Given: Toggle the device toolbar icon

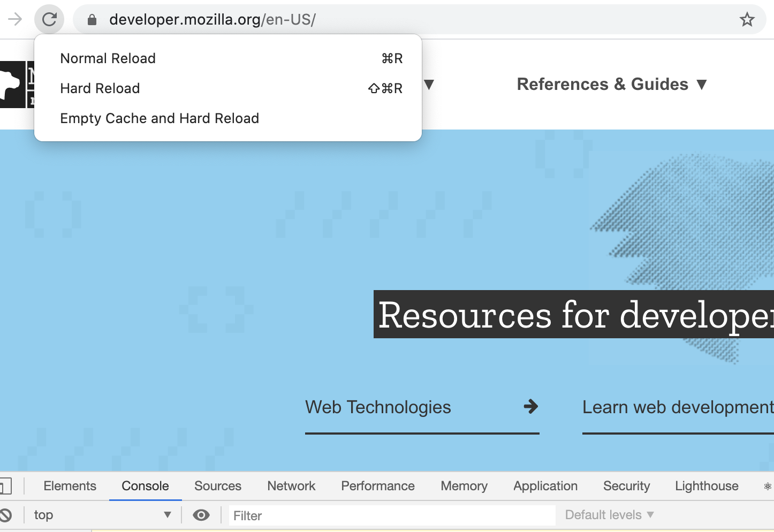Looking at the screenshot, I should (x=5, y=486).
